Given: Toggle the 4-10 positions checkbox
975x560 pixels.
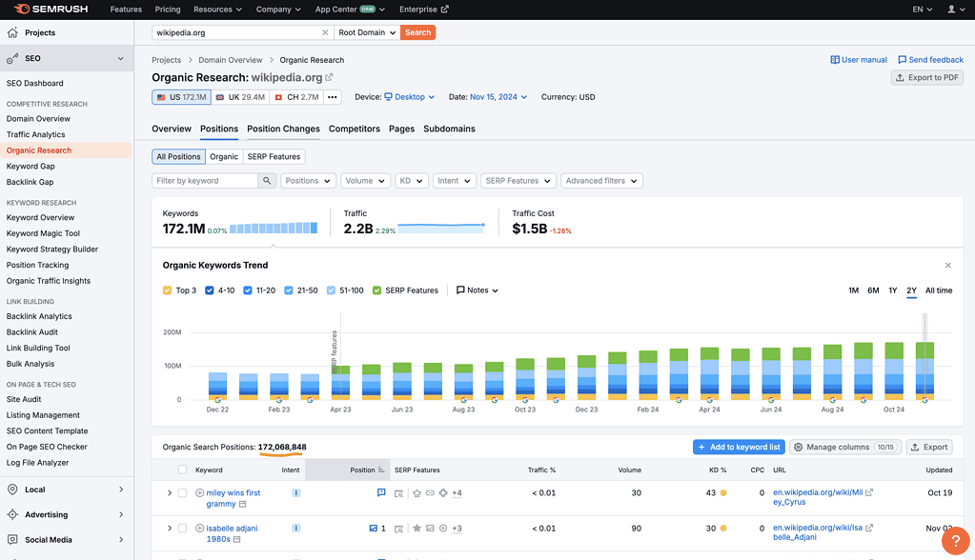Looking at the screenshot, I should tap(210, 290).
